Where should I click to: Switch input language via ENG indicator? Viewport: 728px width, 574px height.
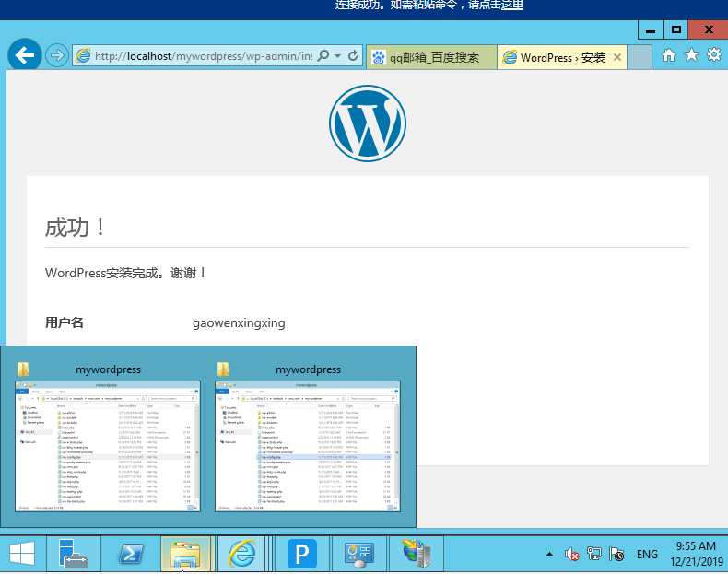click(647, 555)
